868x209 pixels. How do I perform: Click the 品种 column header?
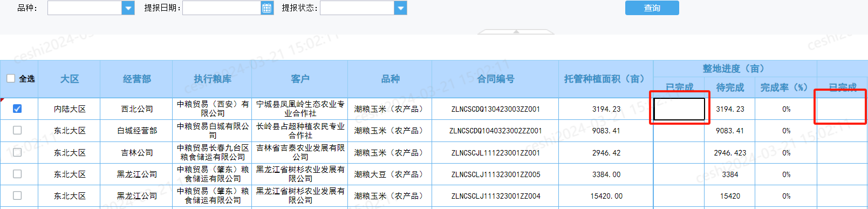coord(391,79)
